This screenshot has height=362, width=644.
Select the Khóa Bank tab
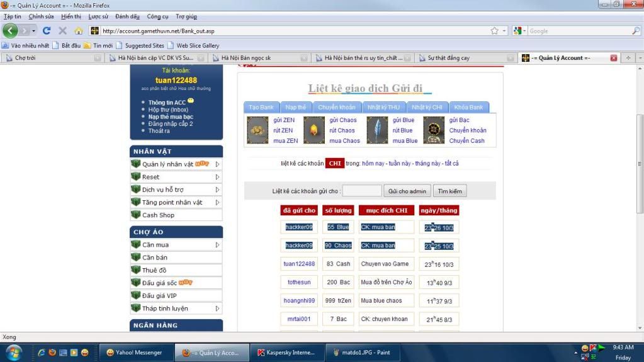(x=468, y=107)
